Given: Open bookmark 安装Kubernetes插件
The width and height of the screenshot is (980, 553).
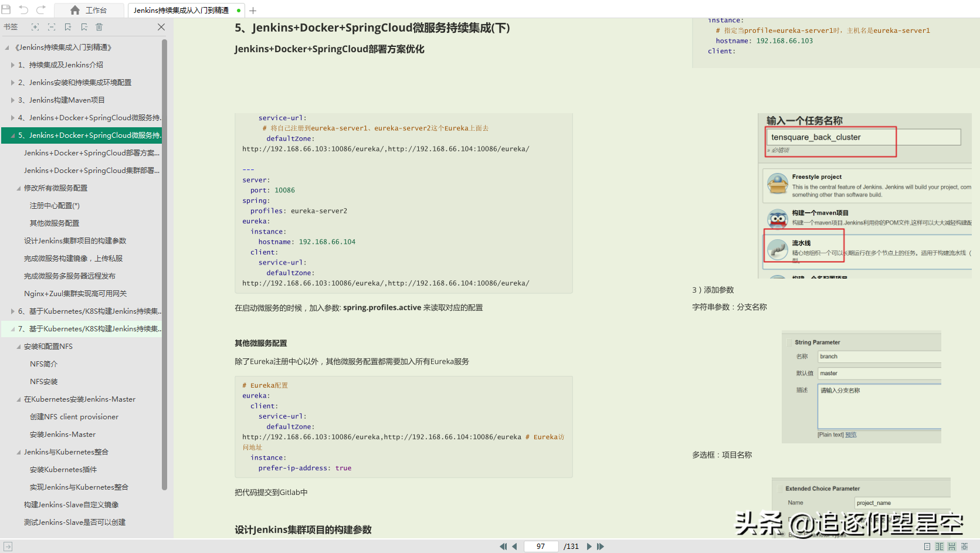Looking at the screenshot, I should tap(63, 470).
